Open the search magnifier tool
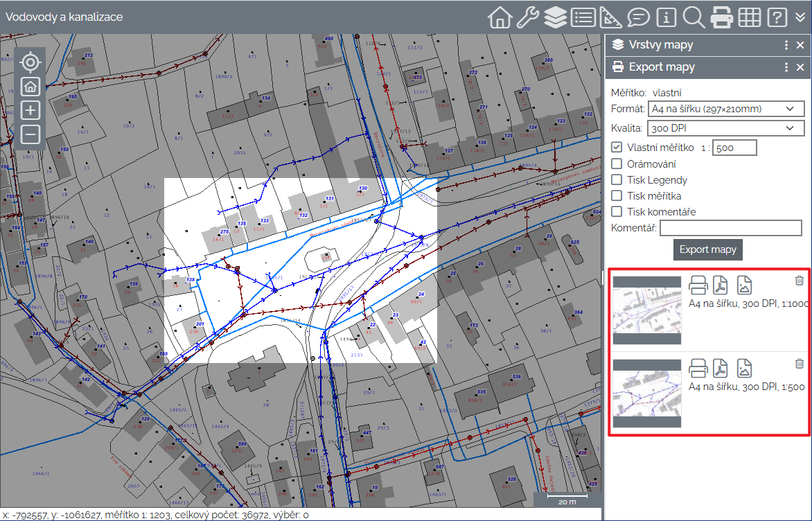The image size is (812, 521). coord(694,17)
